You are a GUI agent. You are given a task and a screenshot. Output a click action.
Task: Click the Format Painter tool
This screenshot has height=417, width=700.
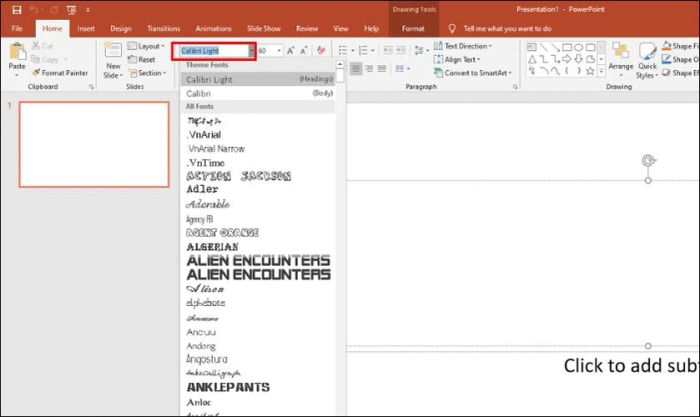pos(60,73)
